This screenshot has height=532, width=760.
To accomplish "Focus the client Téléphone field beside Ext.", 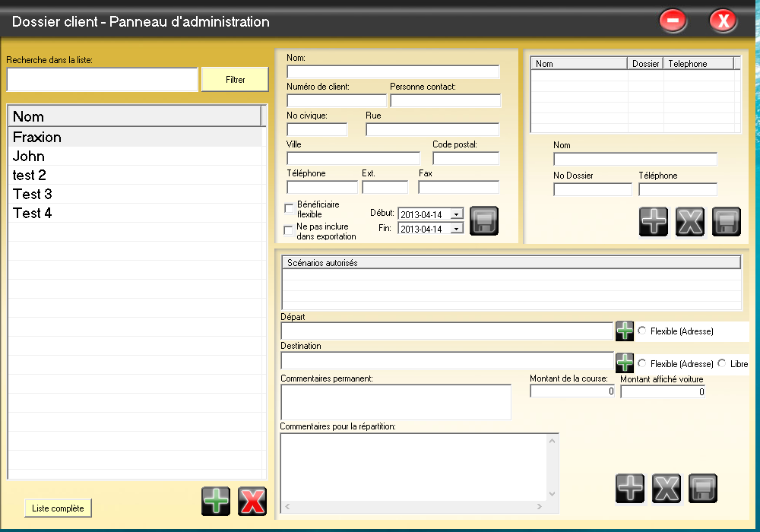I will point(322,187).
